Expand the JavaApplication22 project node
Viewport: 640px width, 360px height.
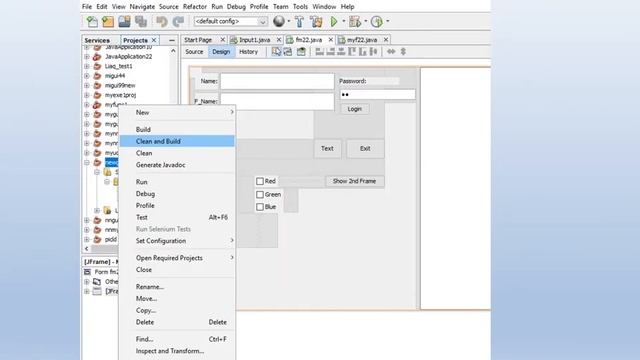click(87, 56)
